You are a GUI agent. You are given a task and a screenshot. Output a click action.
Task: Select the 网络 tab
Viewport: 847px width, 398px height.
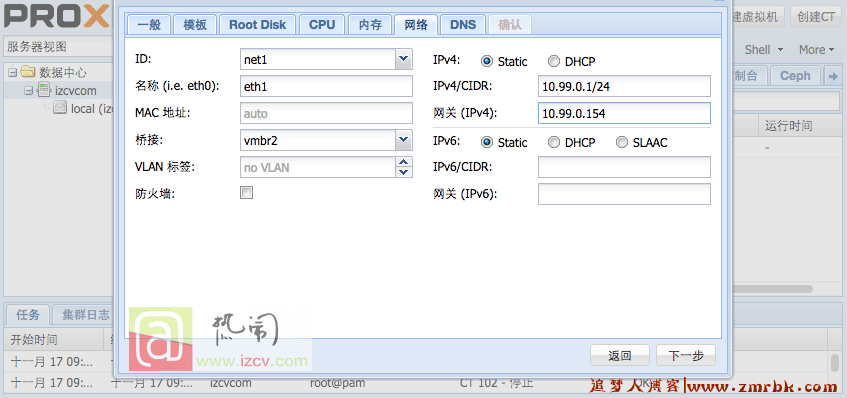(x=416, y=25)
